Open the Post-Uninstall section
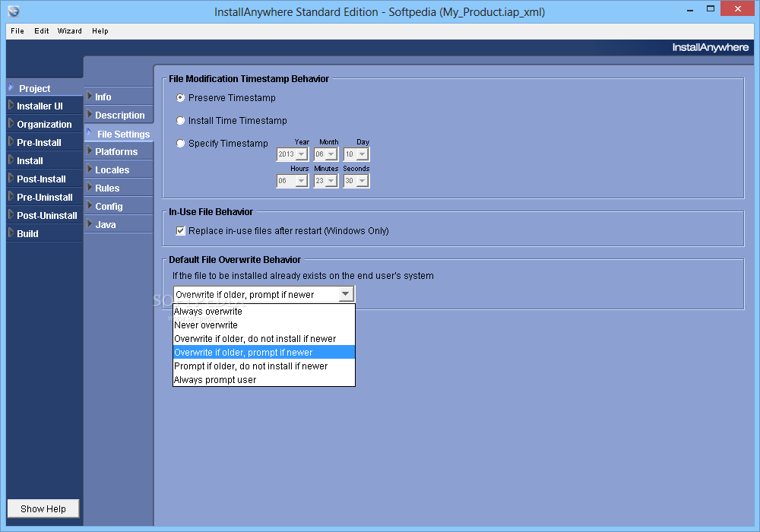Image resolution: width=760 pixels, height=532 pixels. [x=45, y=216]
